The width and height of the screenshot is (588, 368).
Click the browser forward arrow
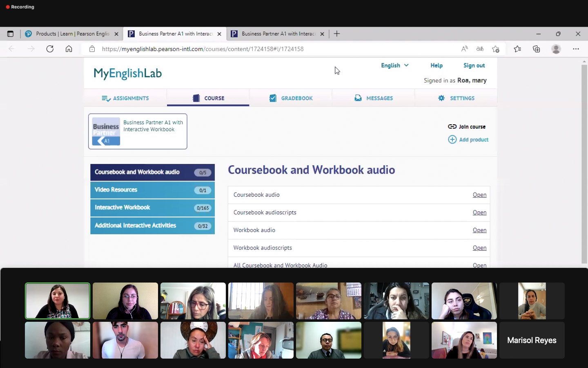[x=31, y=49]
